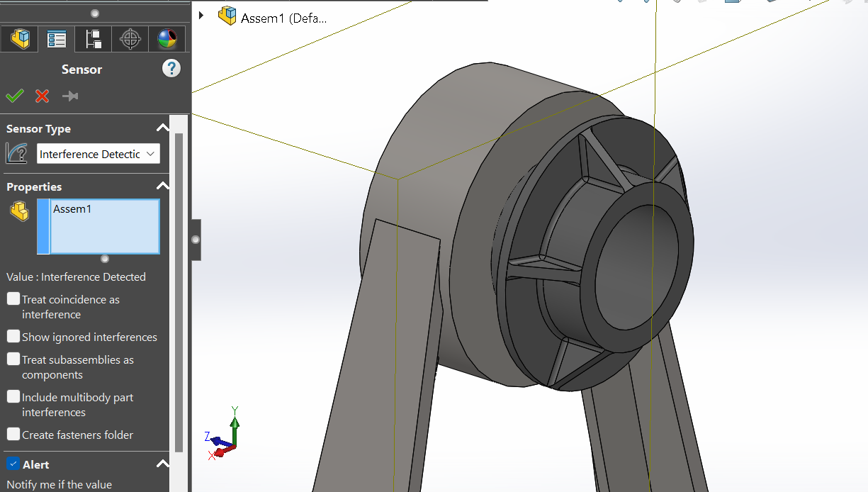Check Show ignored interferences option
The width and height of the screenshot is (868, 492).
[13, 337]
